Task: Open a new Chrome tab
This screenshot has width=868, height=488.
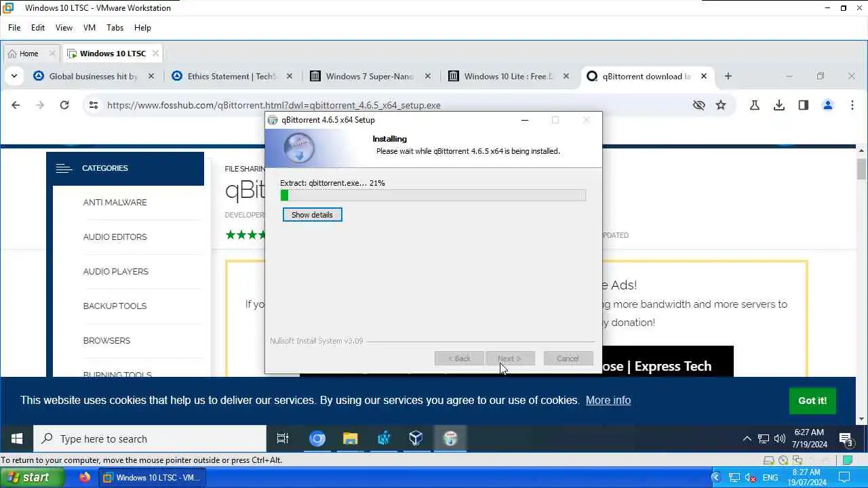Action: pyautogui.click(x=728, y=76)
